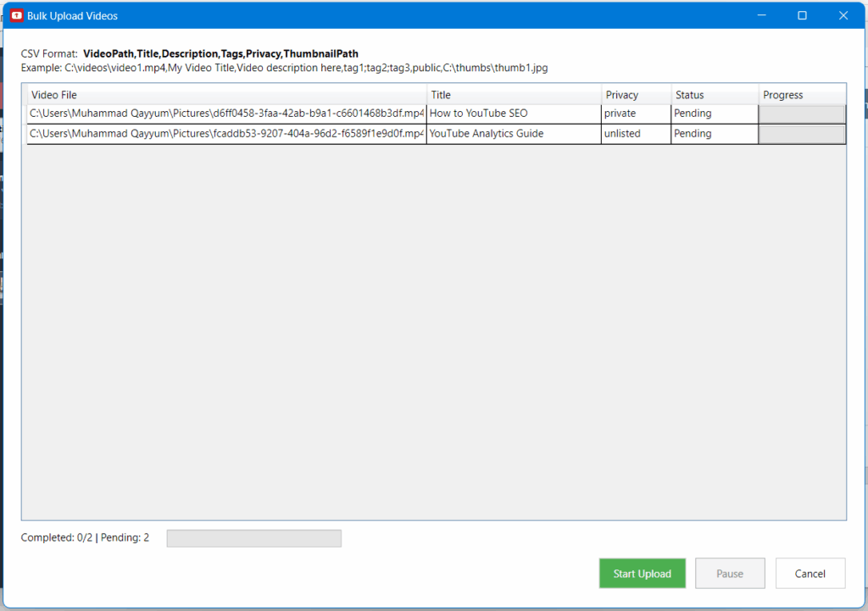868x611 pixels.
Task: Click the 'private' privacy cell
Action: point(636,114)
